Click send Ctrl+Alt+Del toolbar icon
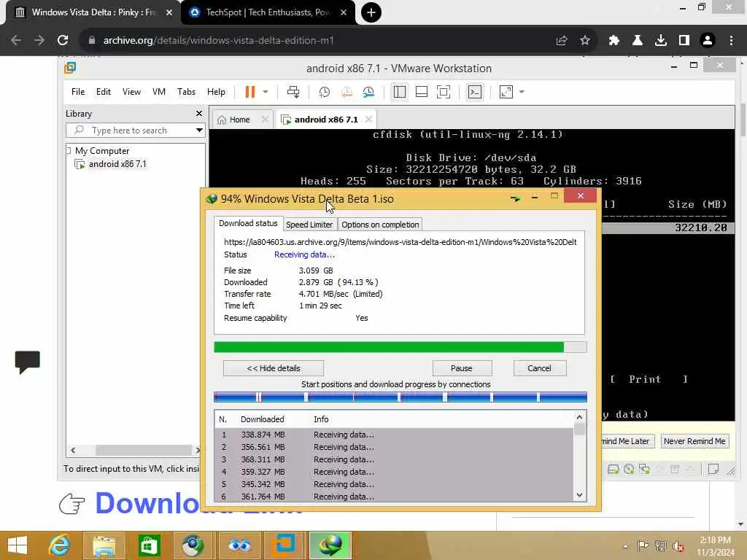Screen dimensions: 747x560 (x=293, y=92)
